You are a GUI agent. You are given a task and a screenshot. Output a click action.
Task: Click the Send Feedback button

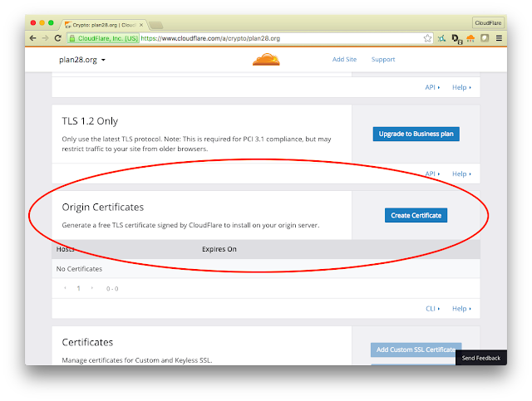(481, 358)
